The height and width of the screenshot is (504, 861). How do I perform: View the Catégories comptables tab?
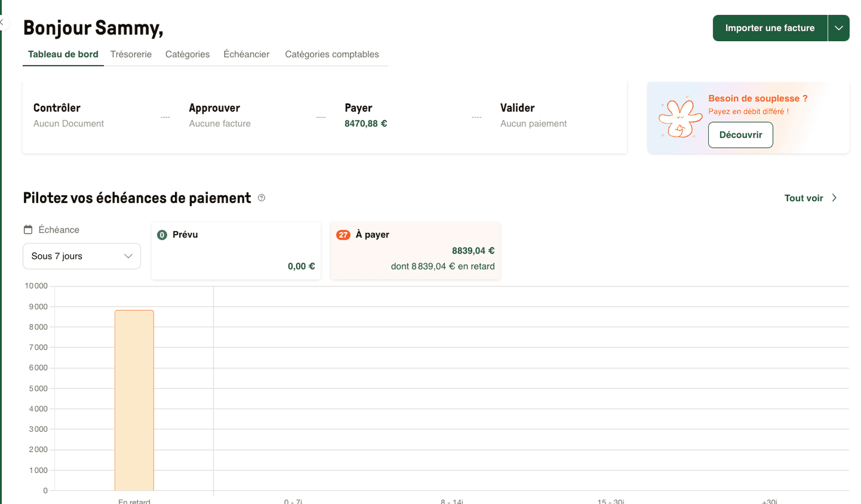click(x=332, y=54)
